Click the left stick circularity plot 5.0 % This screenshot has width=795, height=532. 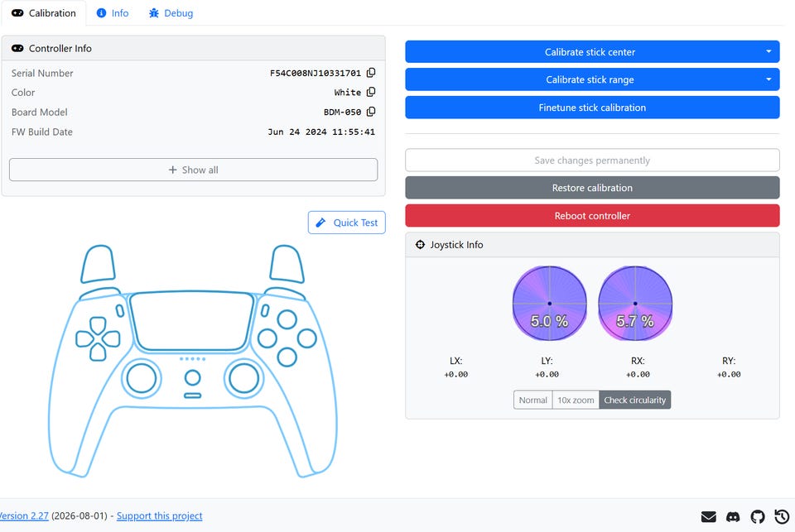(550, 304)
